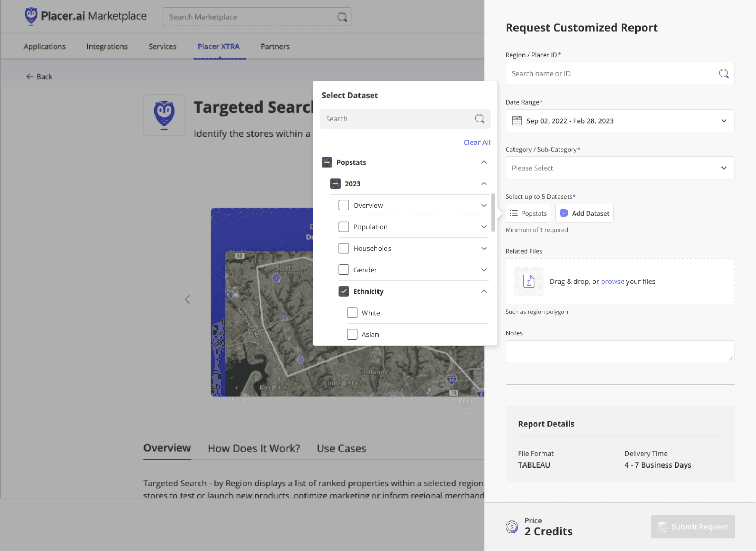Viewport: 756px width, 551px height.
Task: Click the Region/Placer ID search icon
Action: [724, 73]
